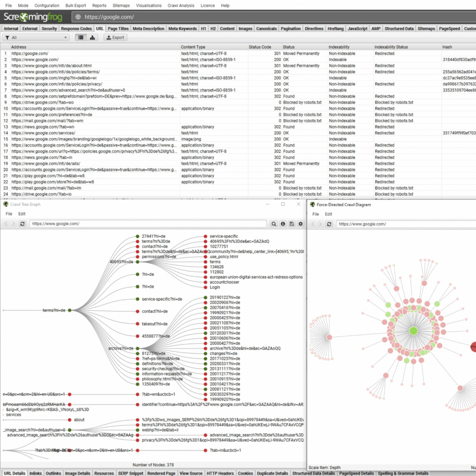The image size is (476, 476).
Task: Refresh the Crawl Tree Graph
Action: click(22, 224)
